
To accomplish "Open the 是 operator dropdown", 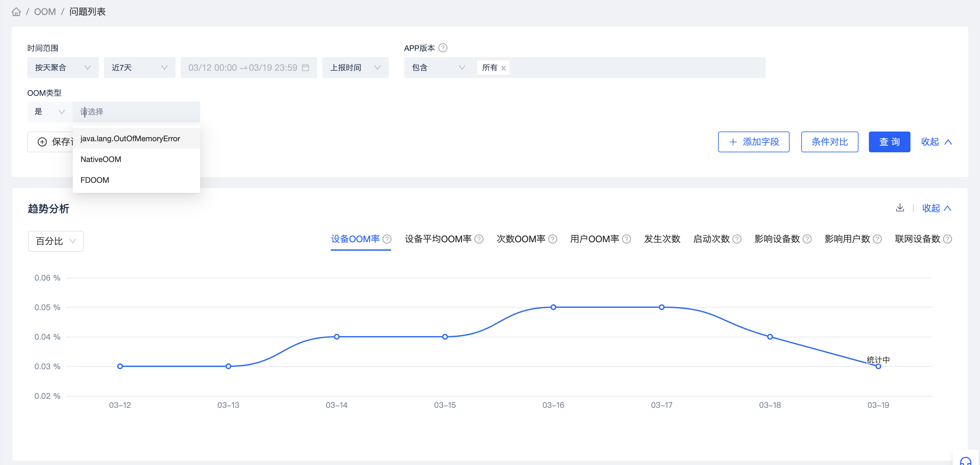I will [50, 112].
